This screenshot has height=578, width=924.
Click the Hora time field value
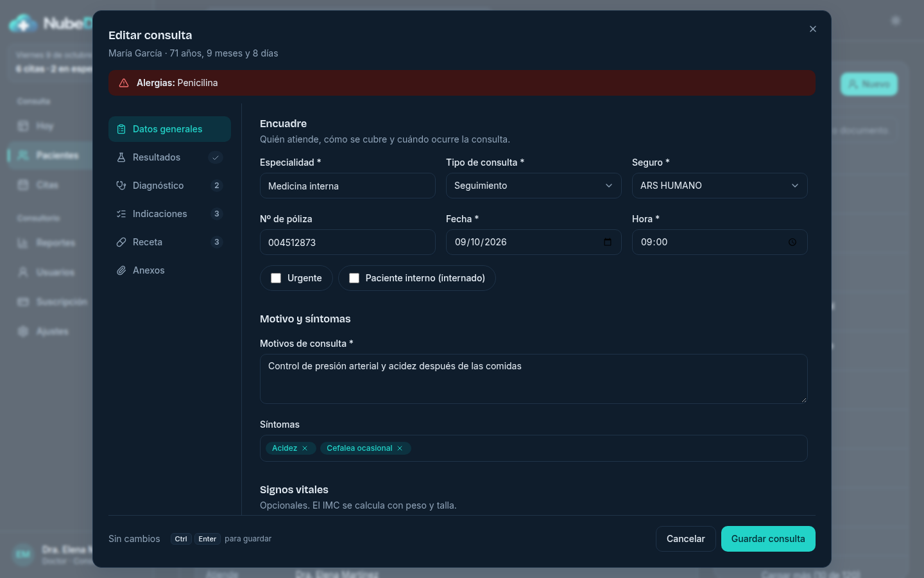654,242
